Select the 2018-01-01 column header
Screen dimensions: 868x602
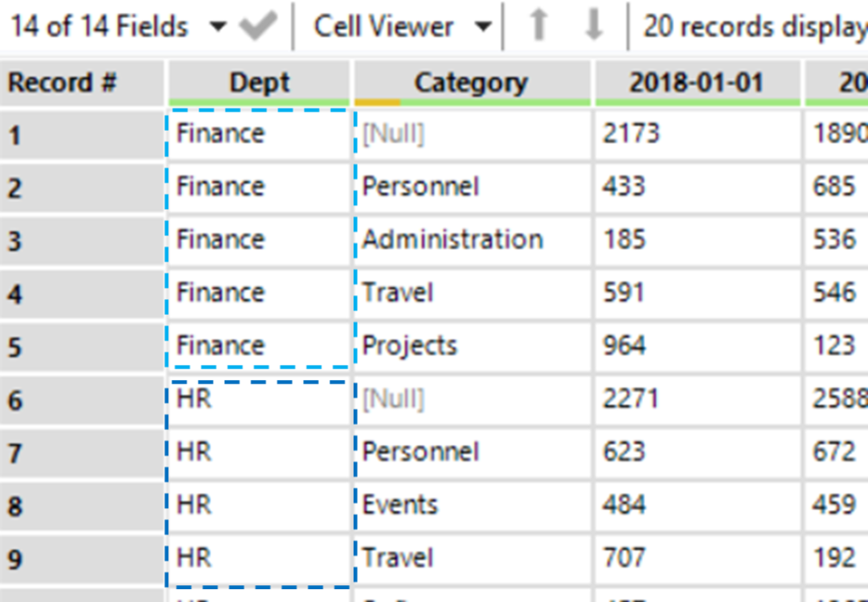696,82
